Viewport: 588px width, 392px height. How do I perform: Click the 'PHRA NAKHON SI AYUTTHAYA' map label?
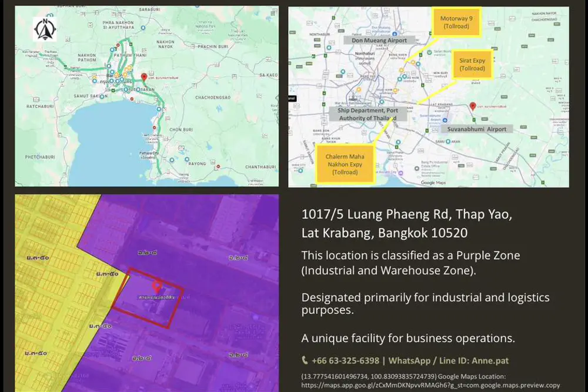point(119,25)
